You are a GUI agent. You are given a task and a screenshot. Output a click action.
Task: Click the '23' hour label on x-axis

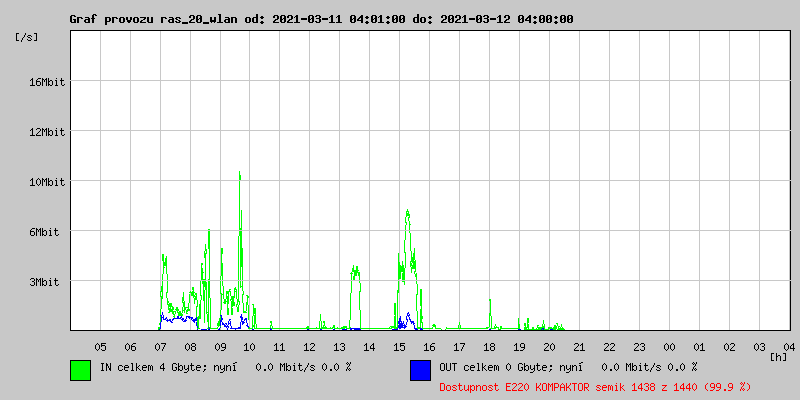(x=639, y=347)
